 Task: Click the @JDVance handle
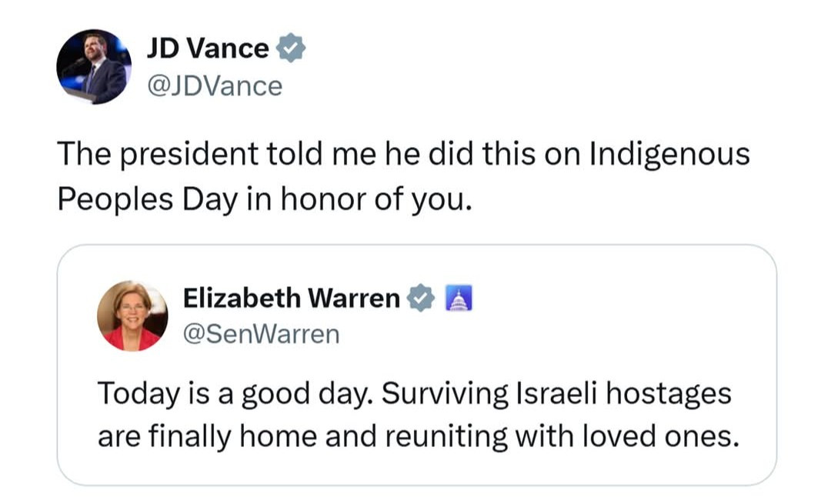click(x=214, y=85)
